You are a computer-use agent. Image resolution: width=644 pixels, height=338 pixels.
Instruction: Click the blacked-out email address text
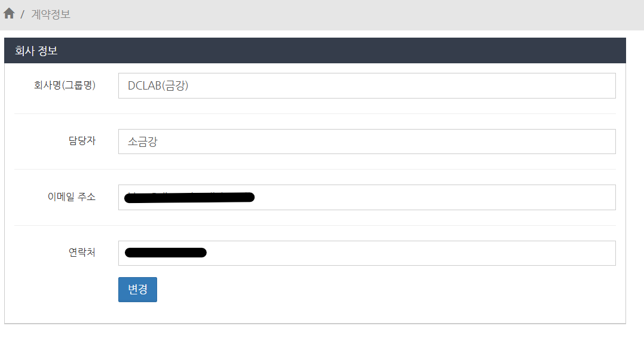pyautogui.click(x=190, y=197)
